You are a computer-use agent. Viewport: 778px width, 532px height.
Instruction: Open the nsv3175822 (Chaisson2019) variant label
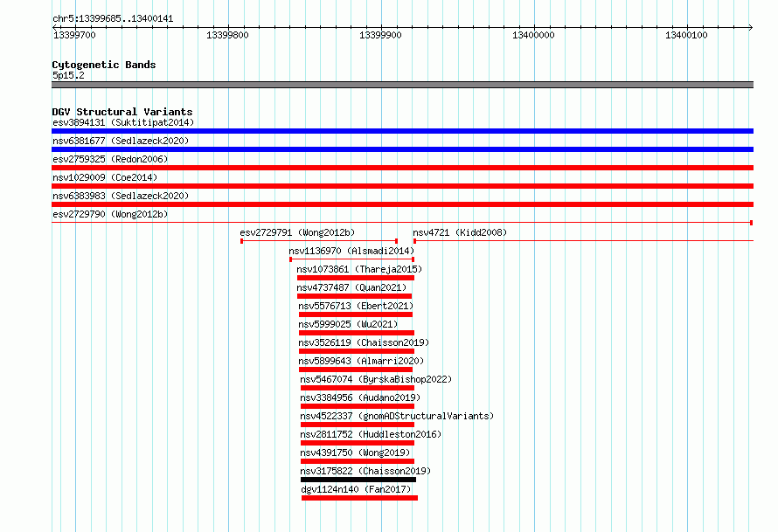(x=365, y=471)
